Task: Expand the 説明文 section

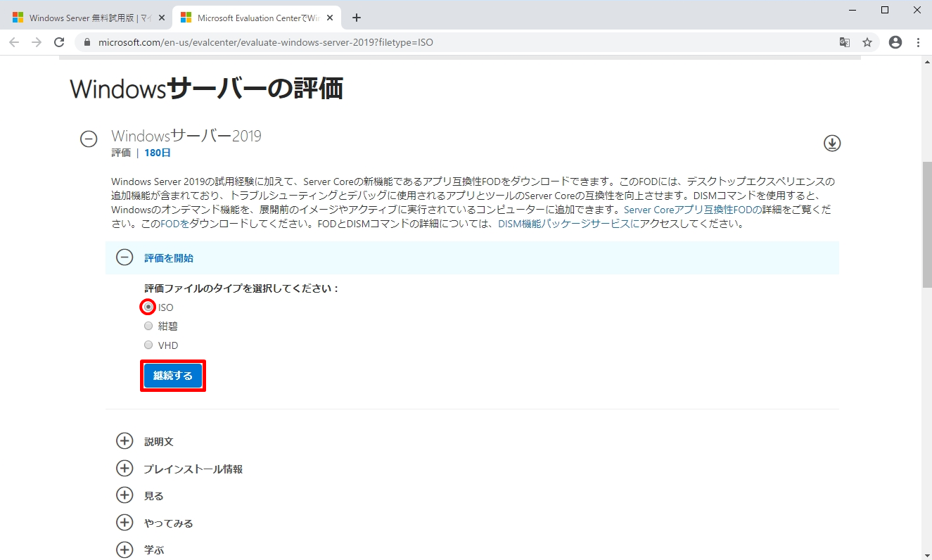Action: point(125,441)
